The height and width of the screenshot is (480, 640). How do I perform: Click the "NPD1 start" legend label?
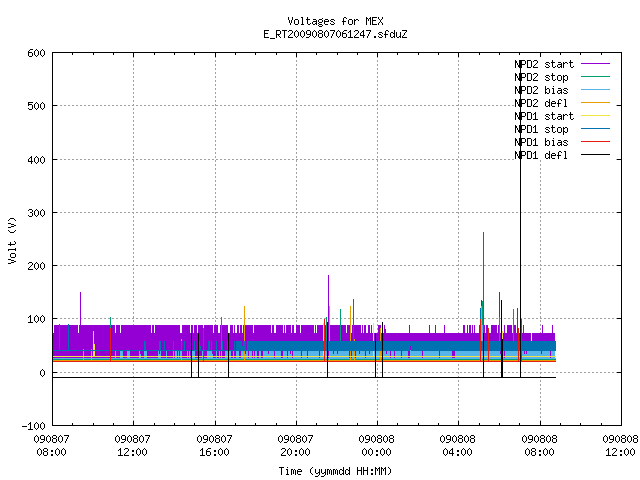click(544, 116)
